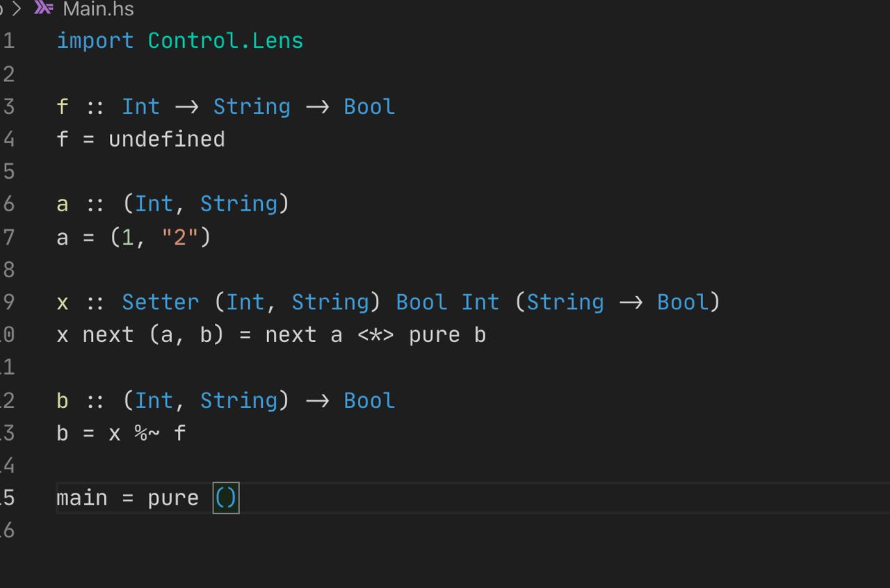Click identifier x on line 9
The width and height of the screenshot is (890, 588).
click(62, 302)
